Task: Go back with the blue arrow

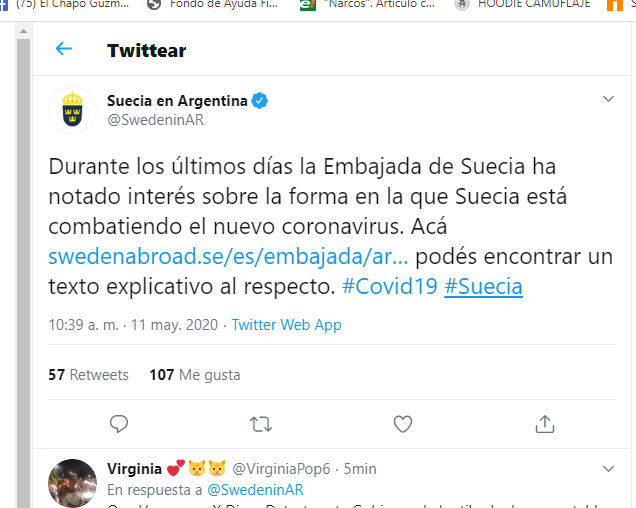Action: point(64,49)
